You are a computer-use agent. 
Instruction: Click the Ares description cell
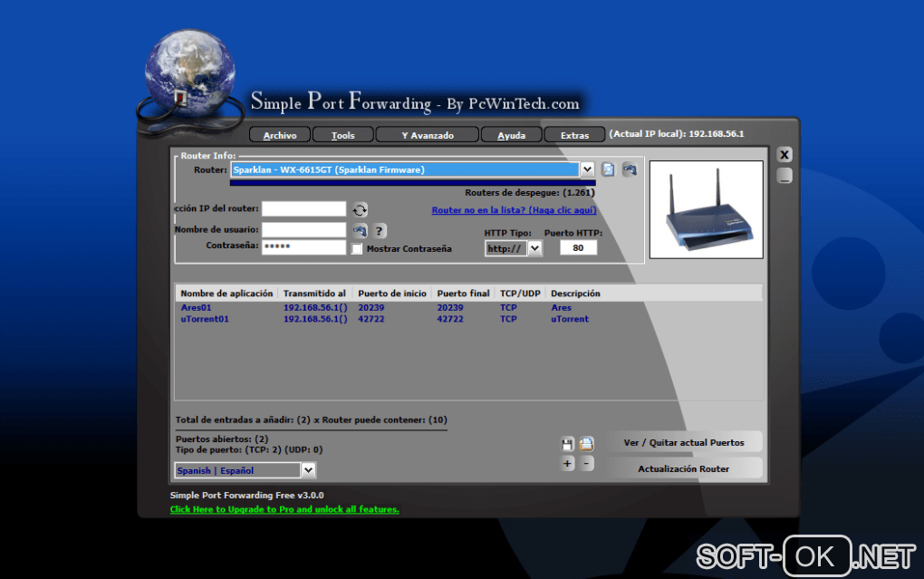pos(561,308)
